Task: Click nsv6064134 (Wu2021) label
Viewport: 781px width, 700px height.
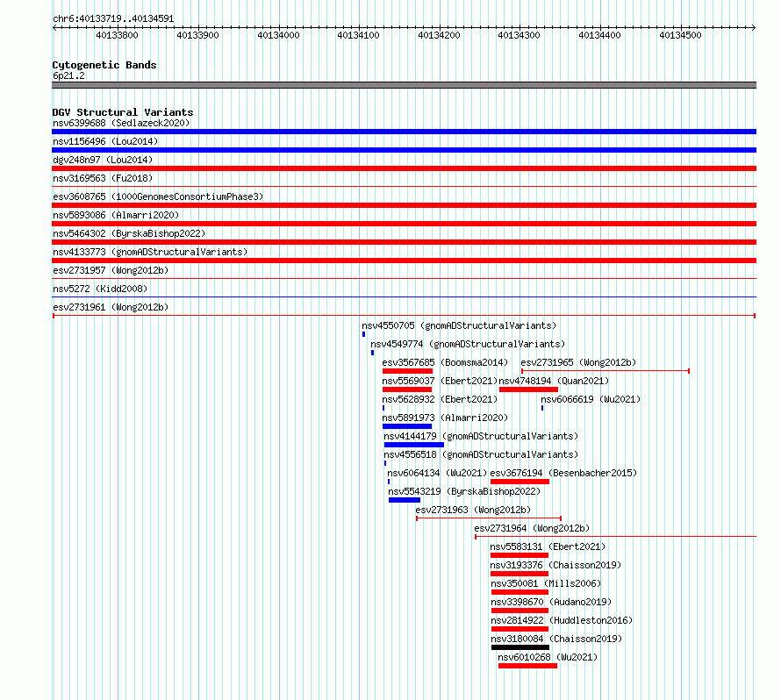Action: [437, 473]
